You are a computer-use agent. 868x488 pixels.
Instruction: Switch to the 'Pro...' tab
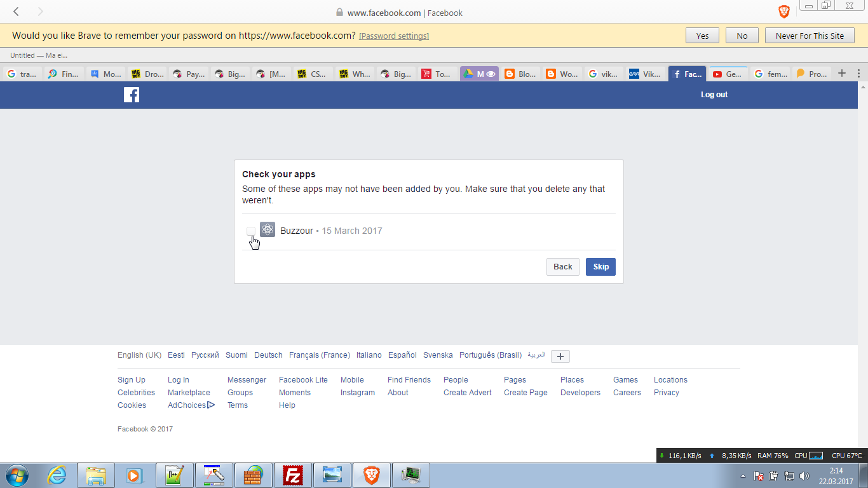click(x=811, y=74)
